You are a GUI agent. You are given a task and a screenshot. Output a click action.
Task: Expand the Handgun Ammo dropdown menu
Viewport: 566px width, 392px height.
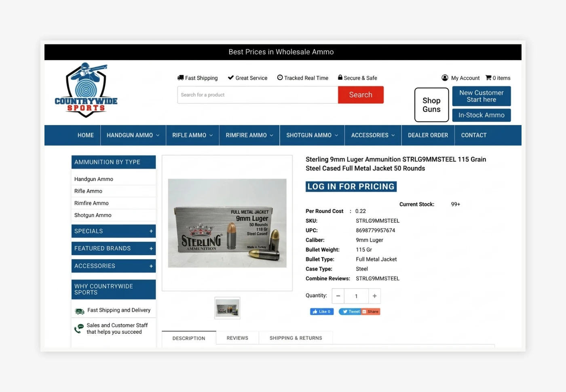click(x=158, y=135)
